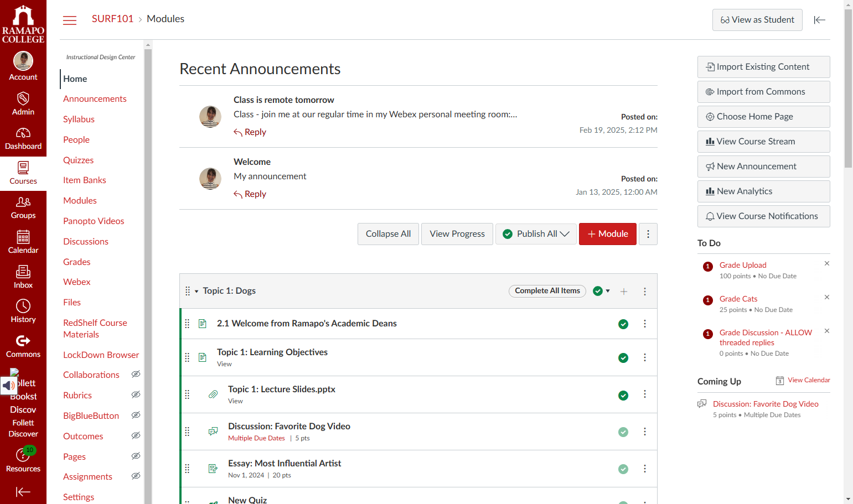This screenshot has height=504, width=853.
Task: Toggle publish status of 2.1 Welcome item
Action: tap(623, 324)
